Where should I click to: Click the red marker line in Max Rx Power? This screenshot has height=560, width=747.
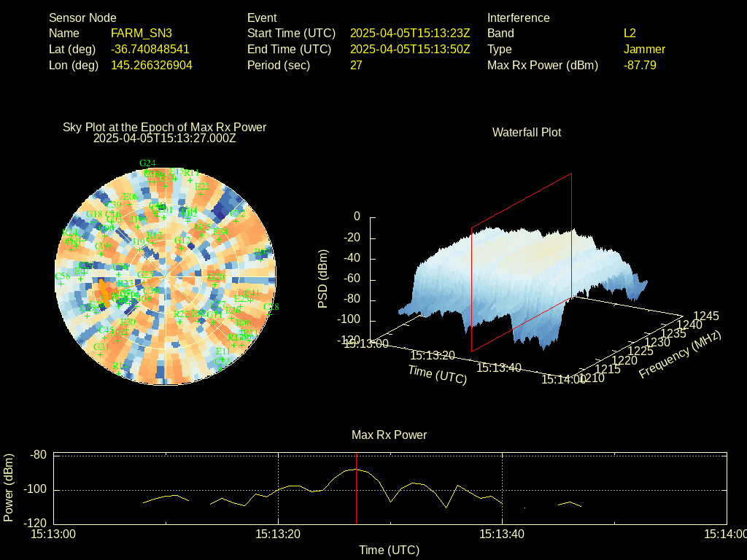point(356,489)
